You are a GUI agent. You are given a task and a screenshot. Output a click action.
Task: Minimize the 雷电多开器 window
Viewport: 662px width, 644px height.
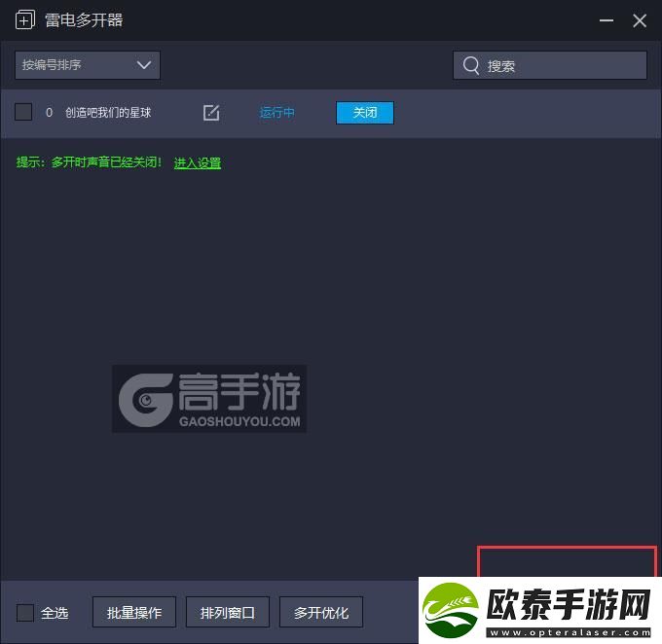coord(607,20)
